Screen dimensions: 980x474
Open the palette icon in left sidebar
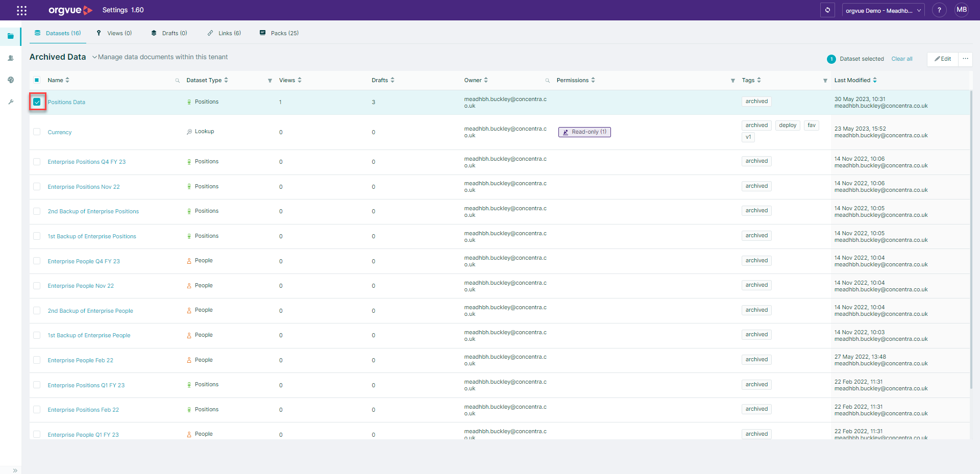click(11, 80)
